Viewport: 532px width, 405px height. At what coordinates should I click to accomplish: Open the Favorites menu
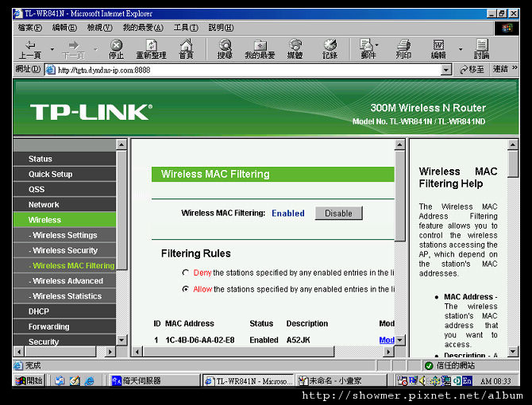tap(143, 28)
